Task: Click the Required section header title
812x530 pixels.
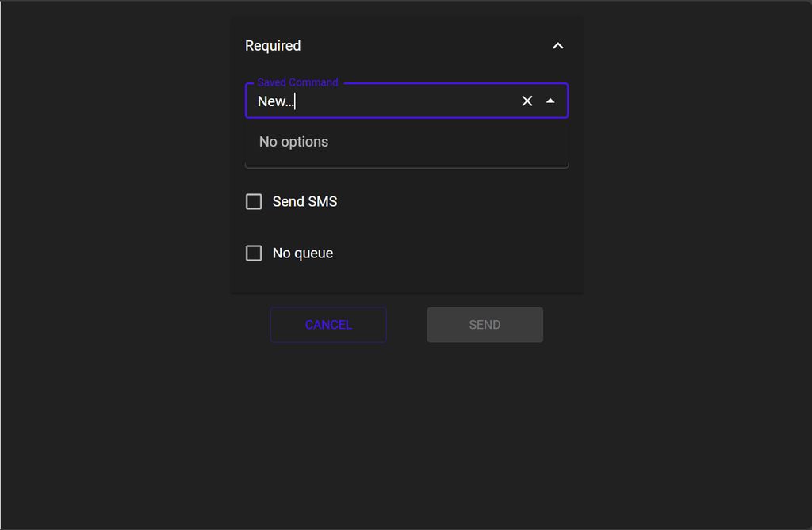Action: click(273, 46)
